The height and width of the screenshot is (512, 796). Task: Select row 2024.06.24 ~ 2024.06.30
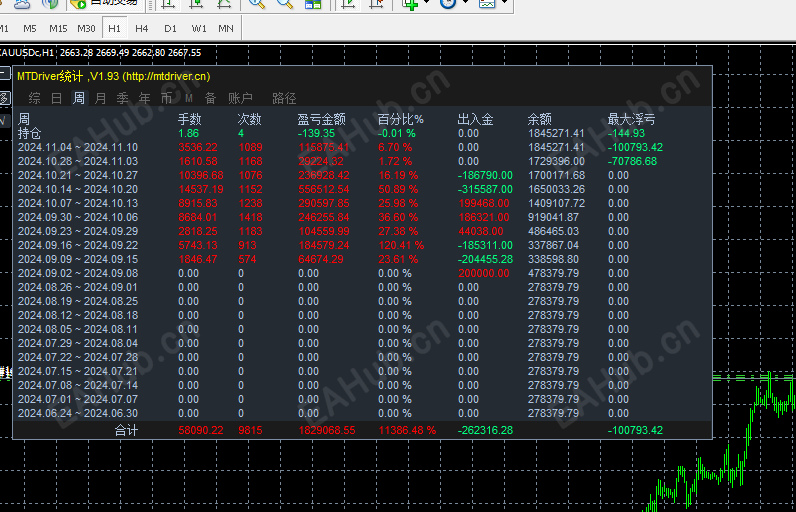(x=362, y=413)
